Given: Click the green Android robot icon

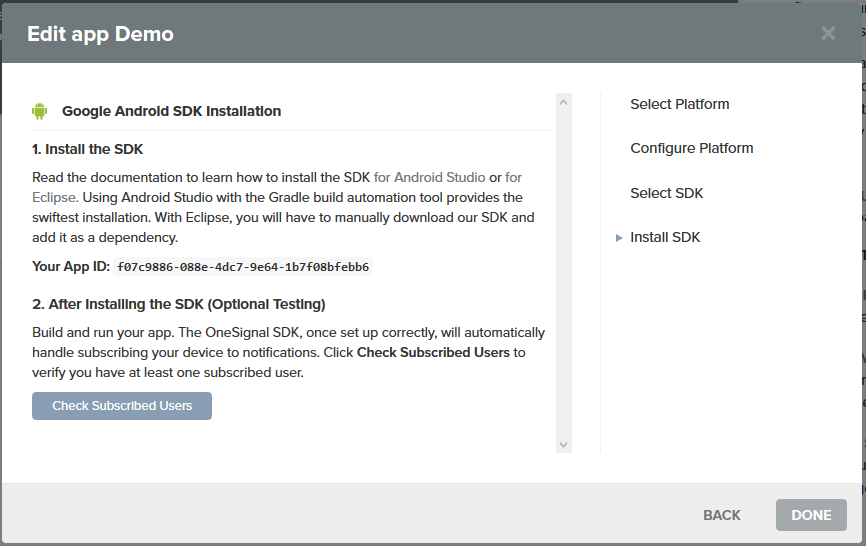Looking at the screenshot, I should point(40,111).
